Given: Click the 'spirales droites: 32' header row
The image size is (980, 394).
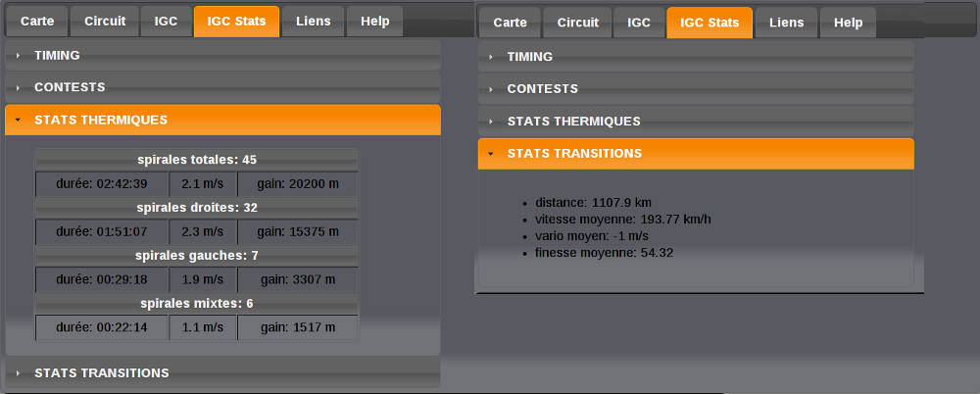Looking at the screenshot, I should coord(197,207).
